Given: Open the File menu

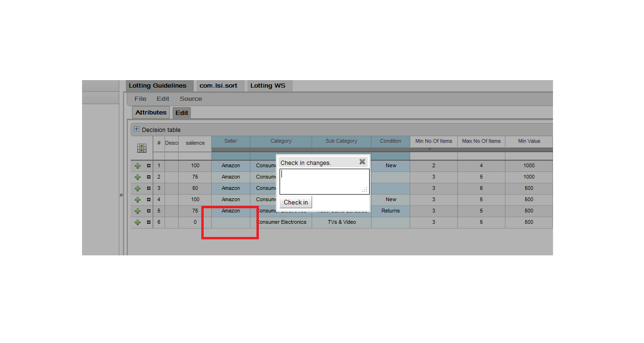Looking at the screenshot, I should click(x=140, y=99).
